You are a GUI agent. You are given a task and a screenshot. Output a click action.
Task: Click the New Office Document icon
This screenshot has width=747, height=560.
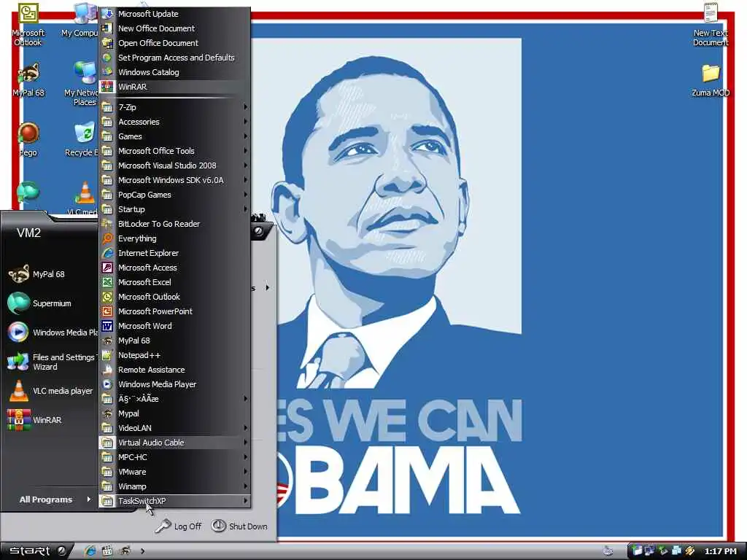pos(108,28)
